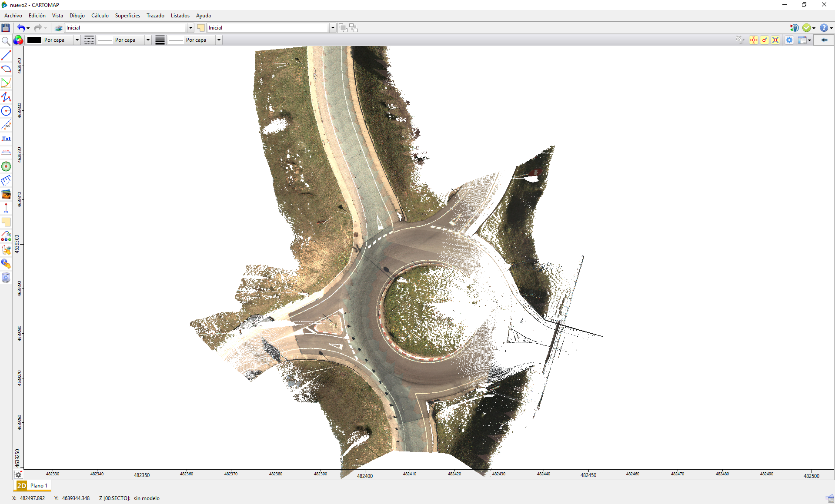Screen dimensions: 835x504
Task: Select the Polyline tool
Action: coord(6,97)
